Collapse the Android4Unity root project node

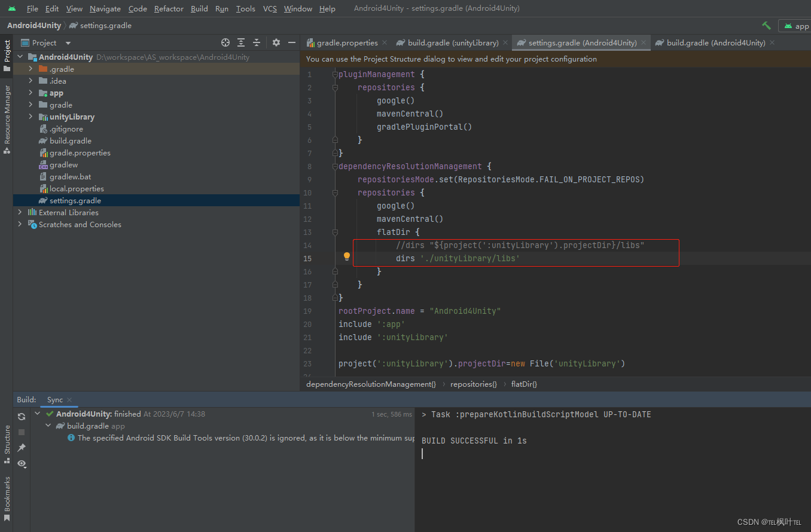20,57
